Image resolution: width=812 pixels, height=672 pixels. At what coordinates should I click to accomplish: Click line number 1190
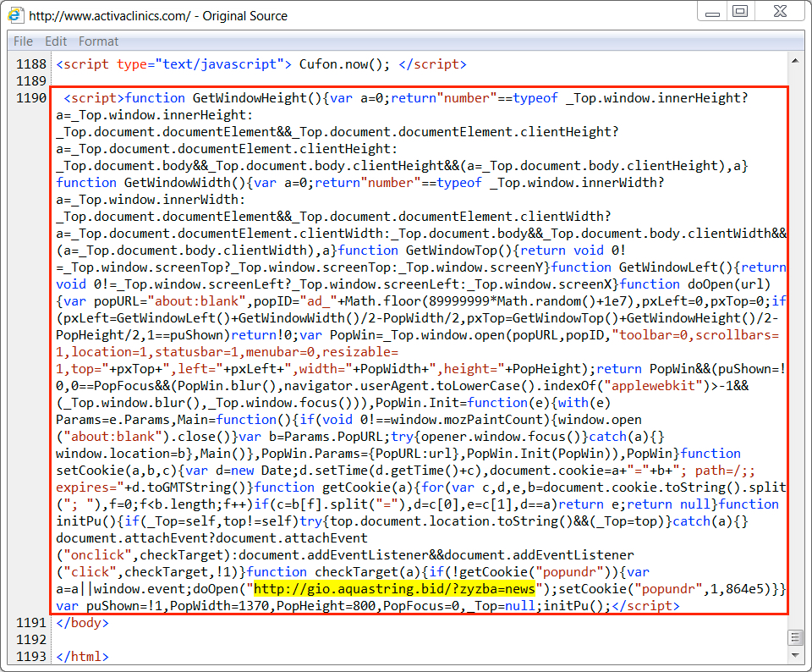pyautogui.click(x=31, y=98)
